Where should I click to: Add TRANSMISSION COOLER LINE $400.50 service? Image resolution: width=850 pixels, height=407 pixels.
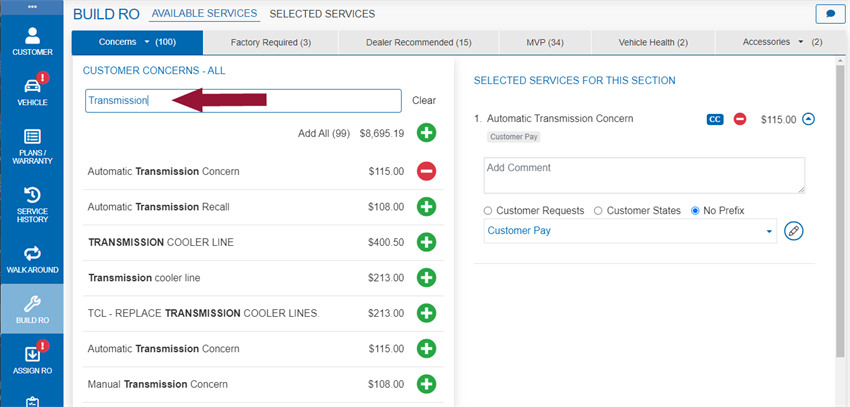[x=427, y=242]
